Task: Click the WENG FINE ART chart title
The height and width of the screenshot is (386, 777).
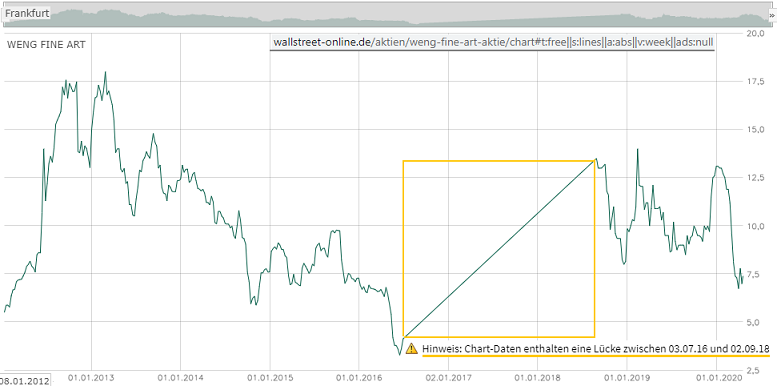Action: [46, 45]
